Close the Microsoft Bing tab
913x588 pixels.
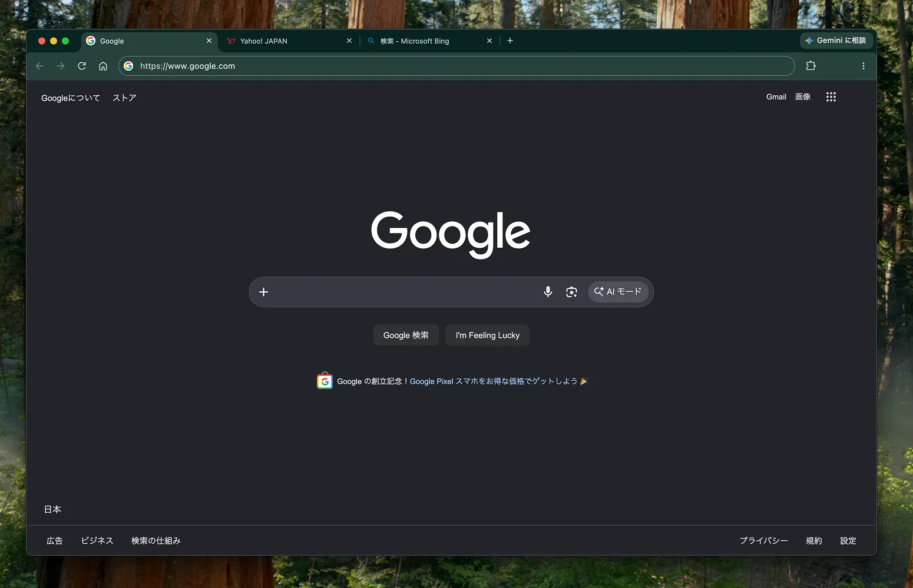(489, 41)
